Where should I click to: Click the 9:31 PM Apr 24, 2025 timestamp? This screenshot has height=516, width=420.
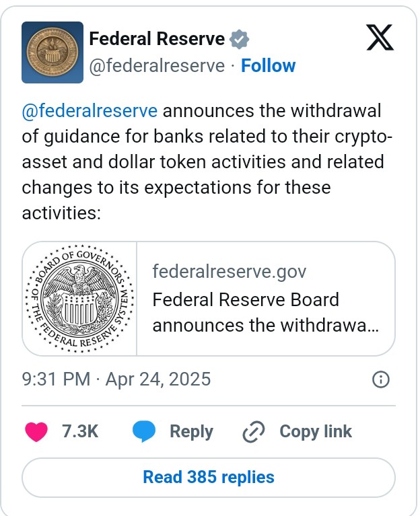(116, 379)
